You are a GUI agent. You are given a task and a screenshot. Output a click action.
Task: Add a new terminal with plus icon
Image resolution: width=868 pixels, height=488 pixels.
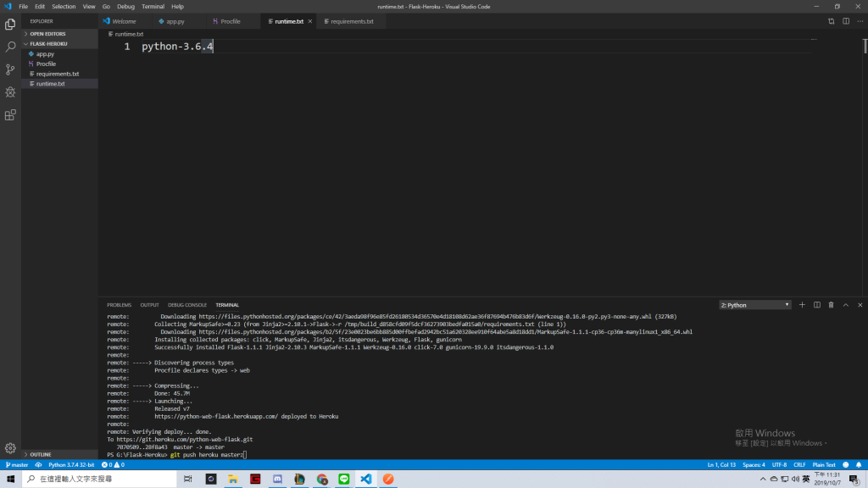802,305
